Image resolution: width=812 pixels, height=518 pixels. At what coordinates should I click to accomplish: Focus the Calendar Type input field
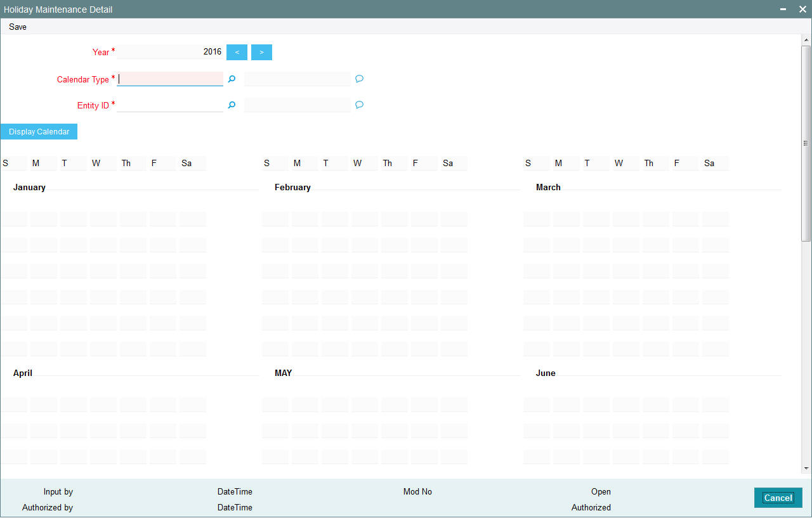pyautogui.click(x=170, y=79)
